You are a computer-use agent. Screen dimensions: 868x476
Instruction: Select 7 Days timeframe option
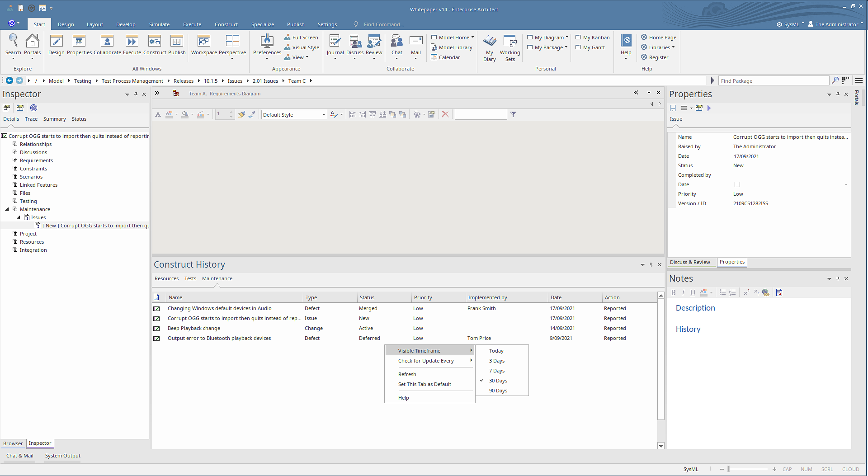[x=496, y=371]
